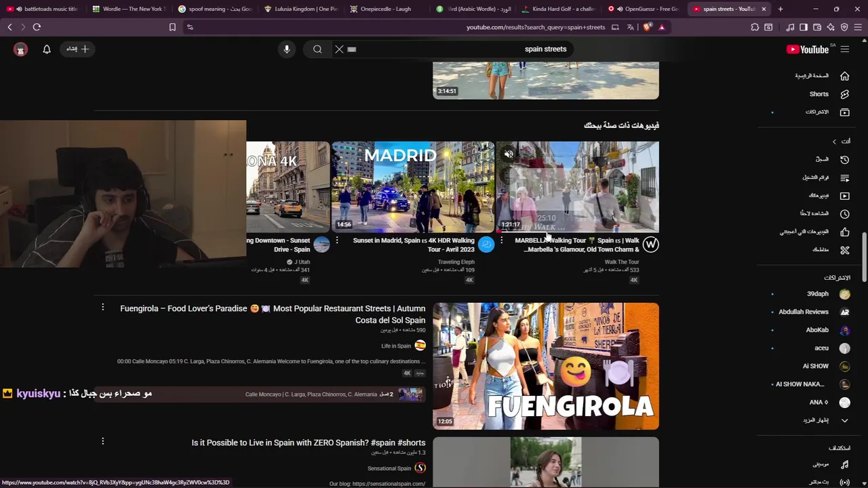Click the create video plus button
Screen dimensions: 868x488
point(78,49)
